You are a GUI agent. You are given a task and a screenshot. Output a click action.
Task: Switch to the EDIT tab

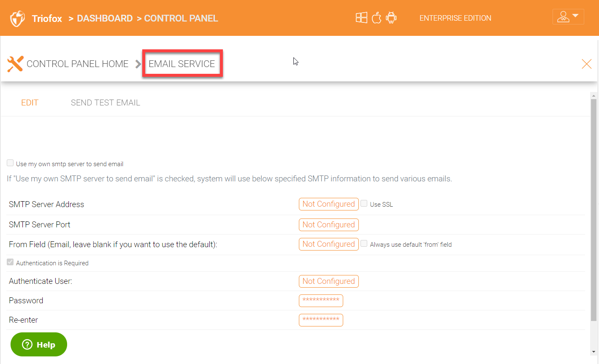30,102
